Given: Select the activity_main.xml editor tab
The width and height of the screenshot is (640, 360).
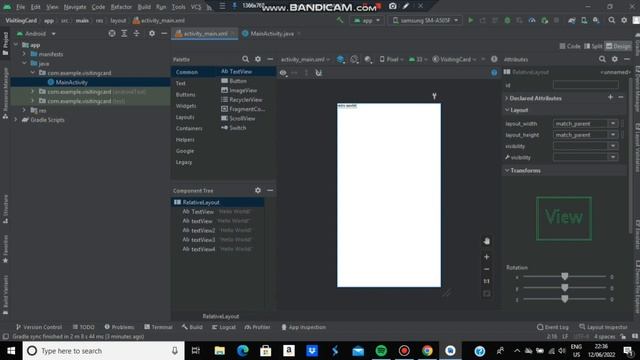Looking at the screenshot, I should (x=205, y=33).
